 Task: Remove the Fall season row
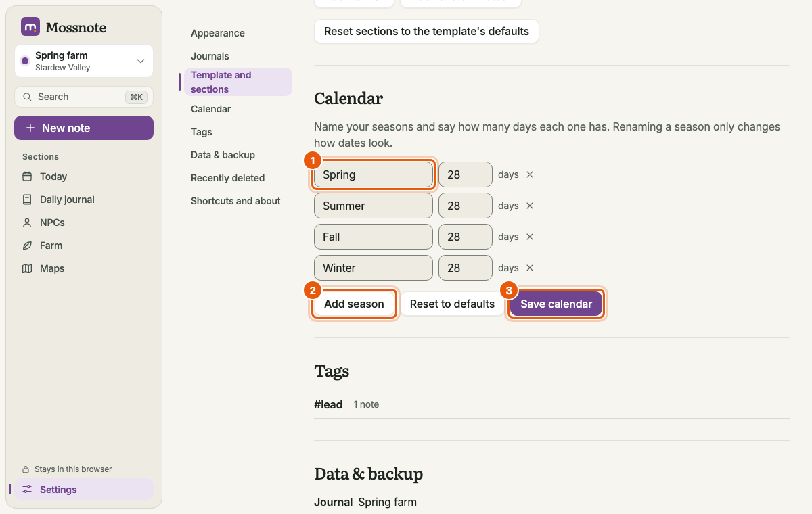(530, 237)
